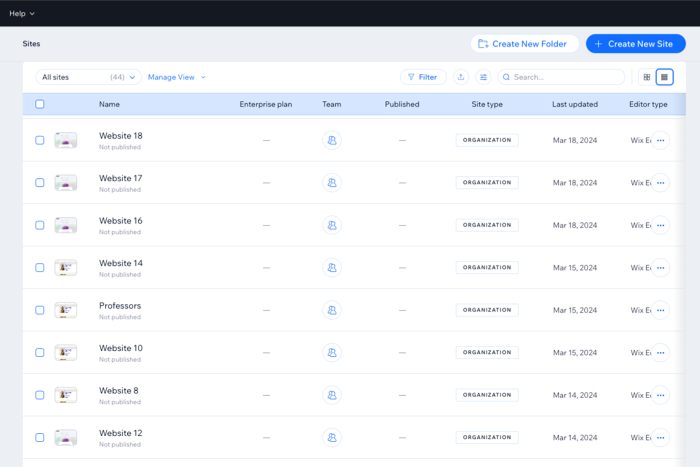Click the Last updated column header

pyautogui.click(x=575, y=104)
